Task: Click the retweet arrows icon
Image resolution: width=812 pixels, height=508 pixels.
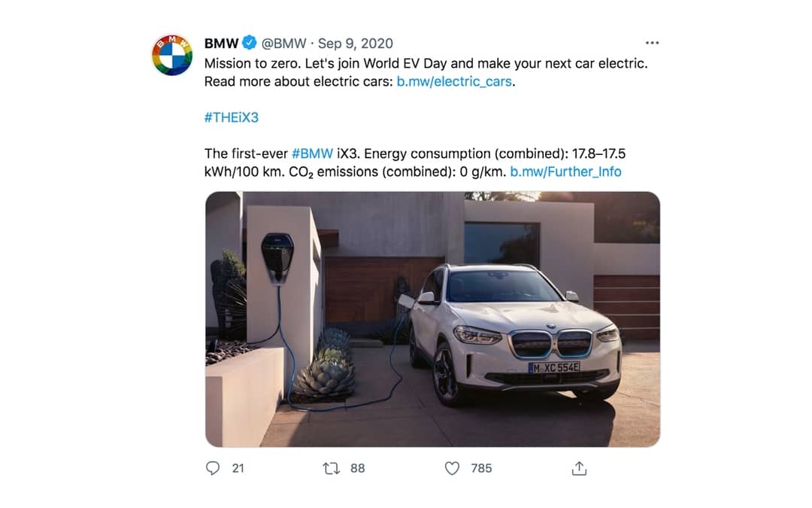Action: (331, 468)
